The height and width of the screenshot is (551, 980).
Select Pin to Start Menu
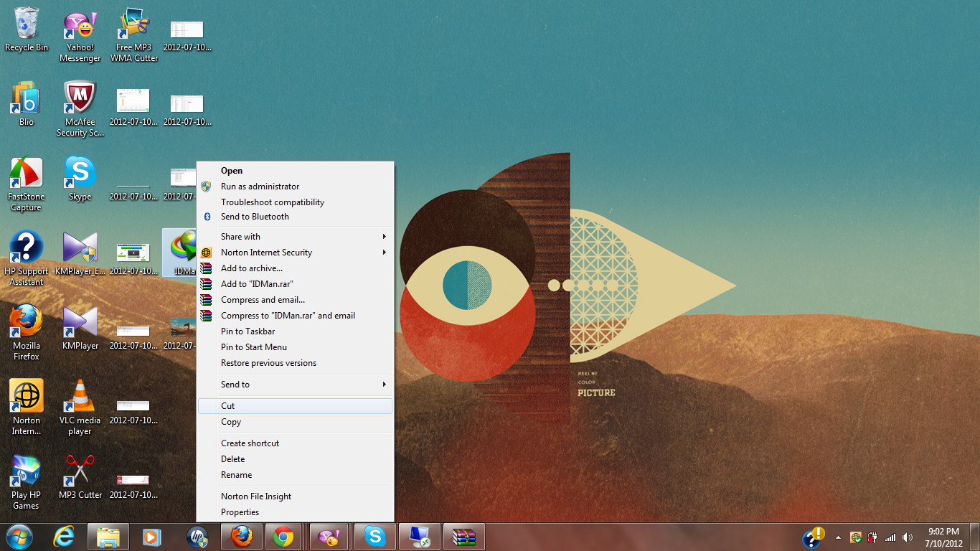pyautogui.click(x=296, y=347)
